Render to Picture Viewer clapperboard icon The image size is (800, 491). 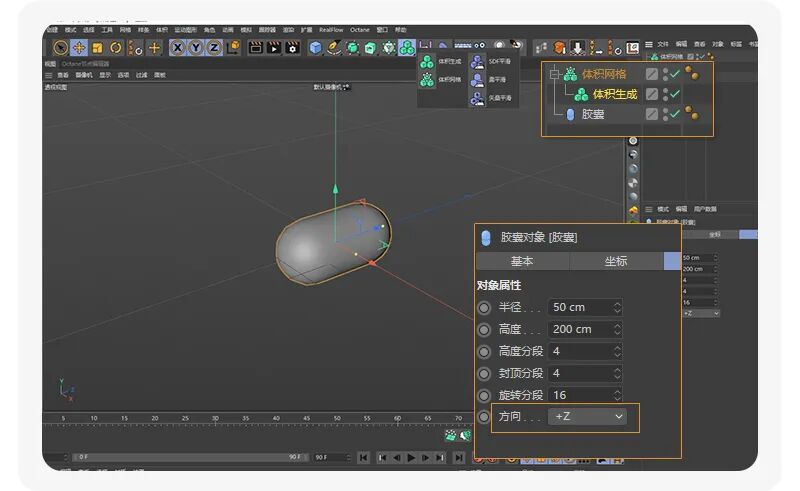[274, 48]
